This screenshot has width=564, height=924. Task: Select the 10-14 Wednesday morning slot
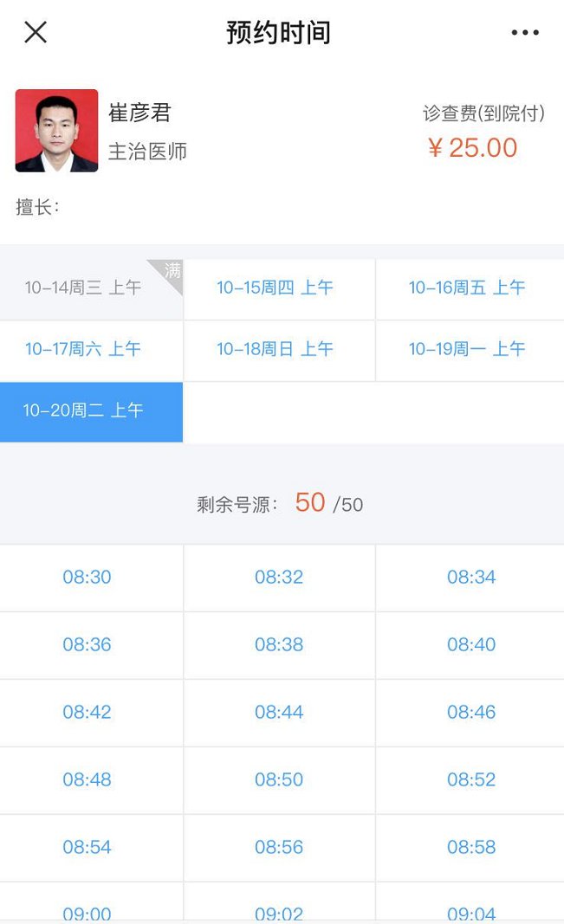(83, 288)
